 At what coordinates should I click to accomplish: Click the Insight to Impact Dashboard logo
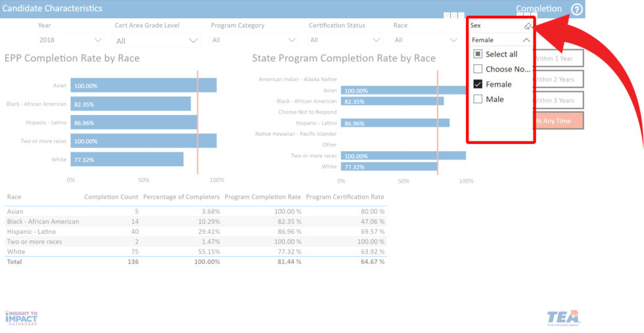coord(21,318)
